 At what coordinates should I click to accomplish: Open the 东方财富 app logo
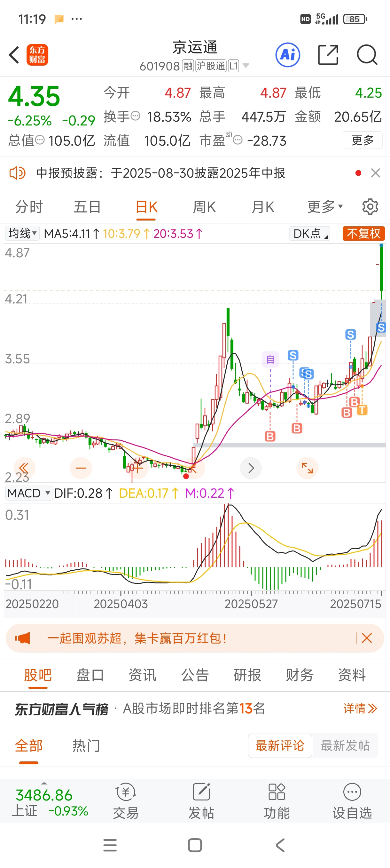(37, 55)
